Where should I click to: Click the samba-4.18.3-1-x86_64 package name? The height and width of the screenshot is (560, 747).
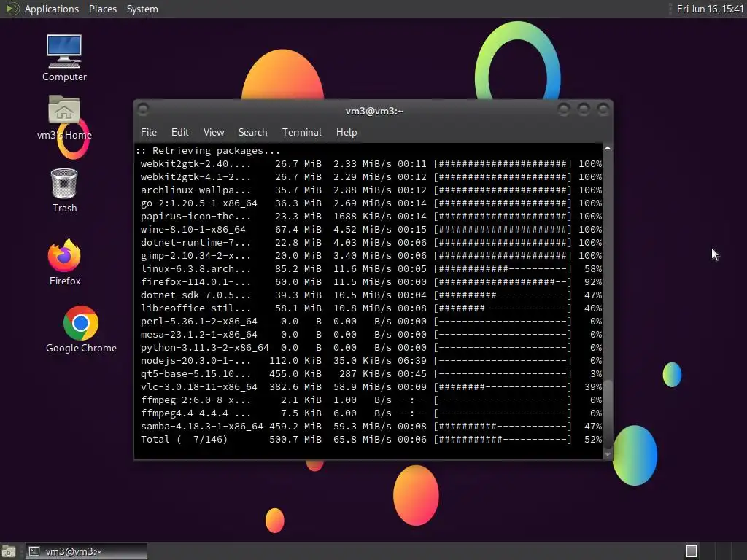pyautogui.click(x=201, y=427)
